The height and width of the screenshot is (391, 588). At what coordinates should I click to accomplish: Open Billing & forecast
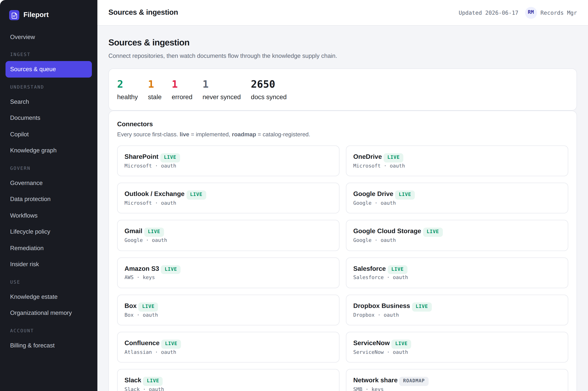coord(49,345)
